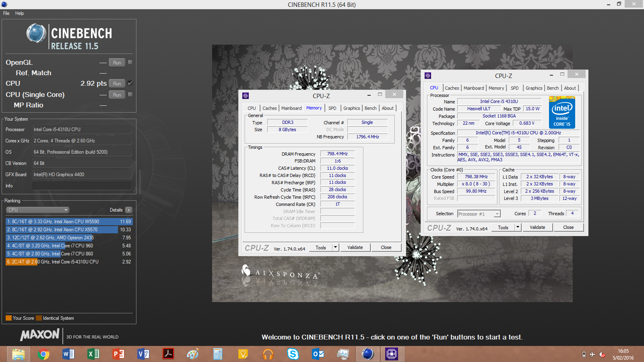Screen dimensions: 644x362
Task: Click the panel resize grip beside system info
Action: [140, 181]
